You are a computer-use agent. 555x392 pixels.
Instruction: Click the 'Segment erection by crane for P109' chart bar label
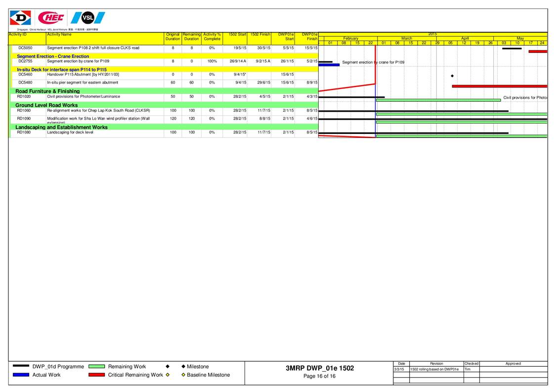373,62
